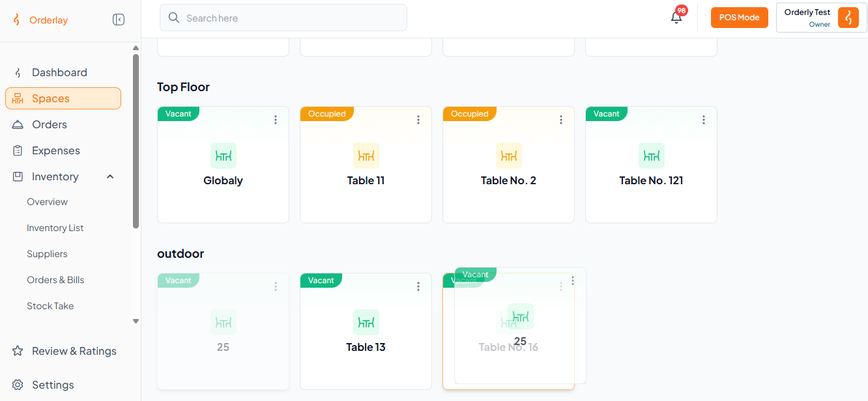Click the sidebar scrollbar thumb
This screenshot has width=868, height=401.
click(x=136, y=141)
